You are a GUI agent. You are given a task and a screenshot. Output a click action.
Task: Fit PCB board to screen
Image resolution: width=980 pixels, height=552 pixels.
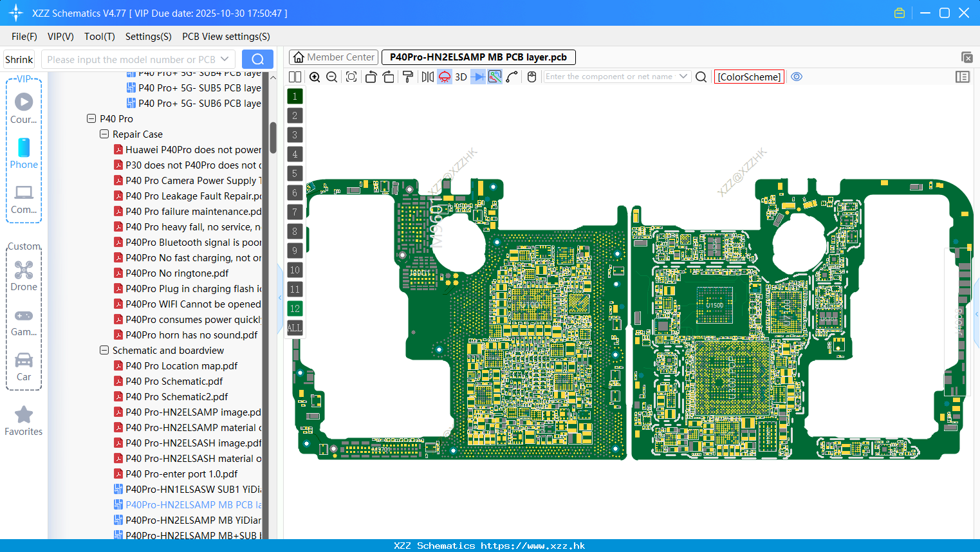tap(351, 77)
